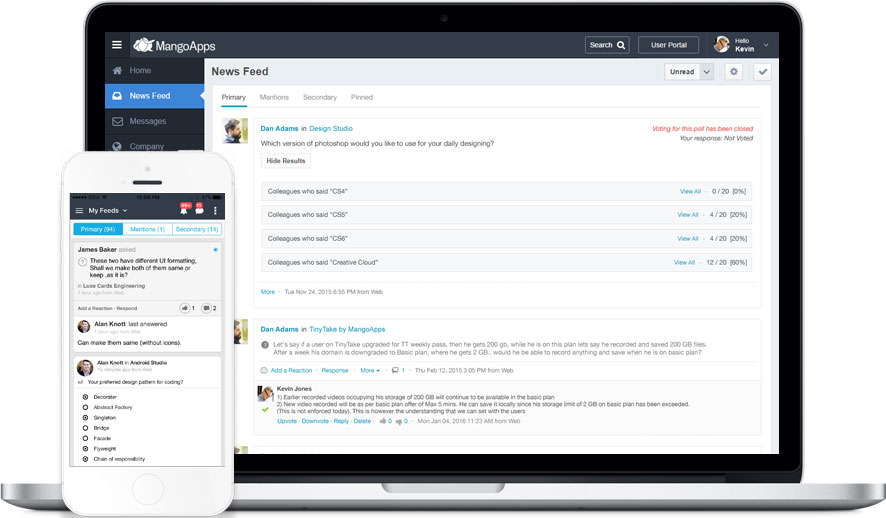Screen dimensions: 886x518
Task: Select the Decorator poll option on the phone
Action: point(85,397)
